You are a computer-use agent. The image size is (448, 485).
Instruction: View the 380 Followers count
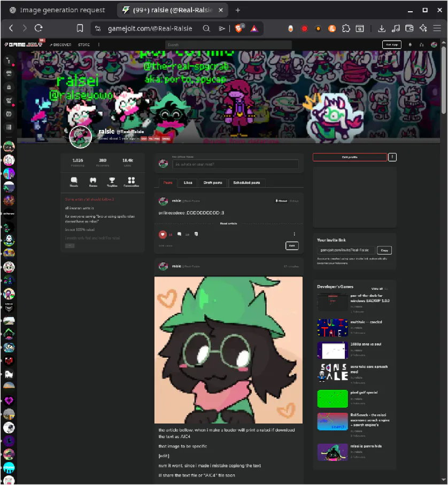click(x=102, y=163)
